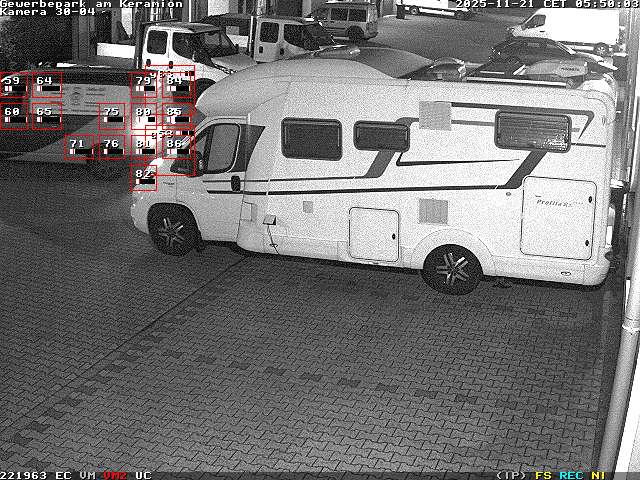Click the REC status indicator

[x=571, y=475]
